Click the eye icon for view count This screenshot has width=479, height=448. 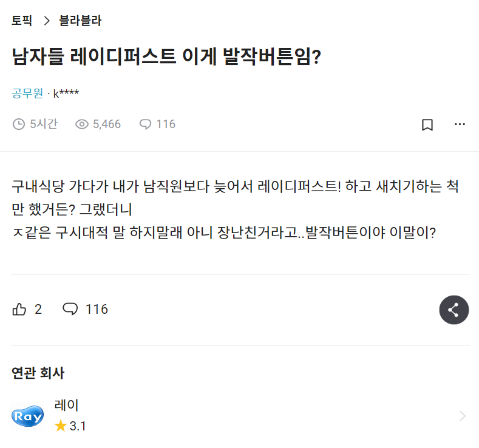pos(82,124)
